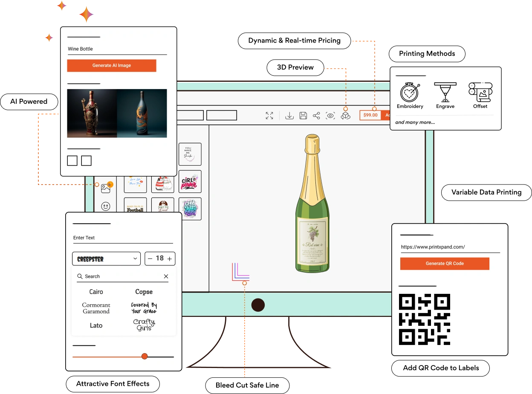
Task: Click the share icon in toolbar
Action: 316,115
